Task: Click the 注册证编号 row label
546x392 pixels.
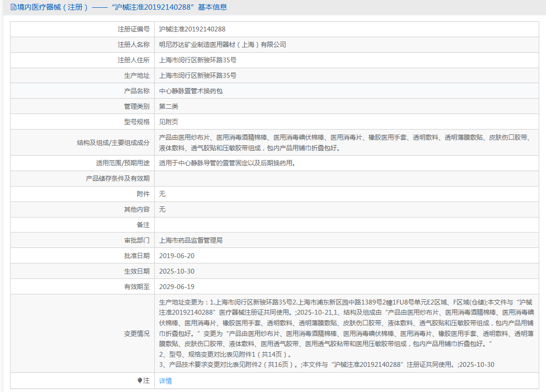Action: (133, 29)
